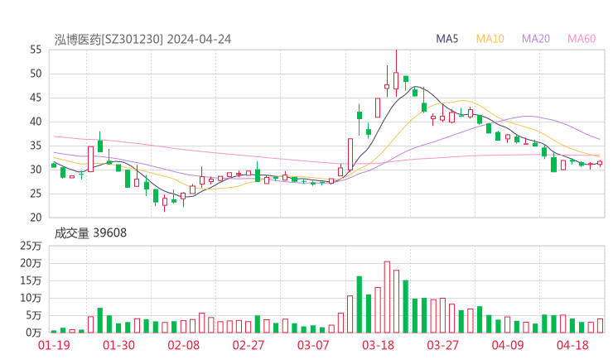This screenshot has height=364, width=613.
Task: Click the 5万 volume axis label
Action: [x=33, y=315]
